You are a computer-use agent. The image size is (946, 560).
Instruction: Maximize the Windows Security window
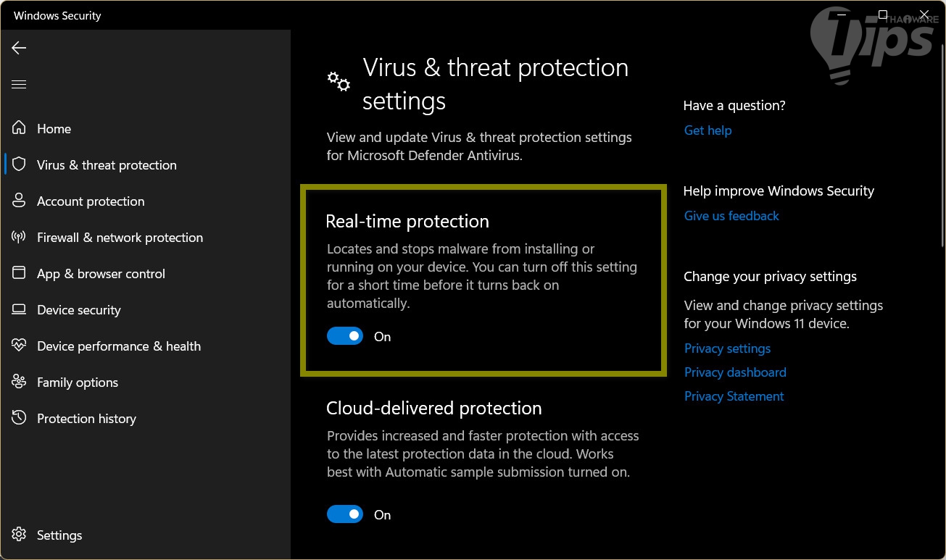pos(882,14)
